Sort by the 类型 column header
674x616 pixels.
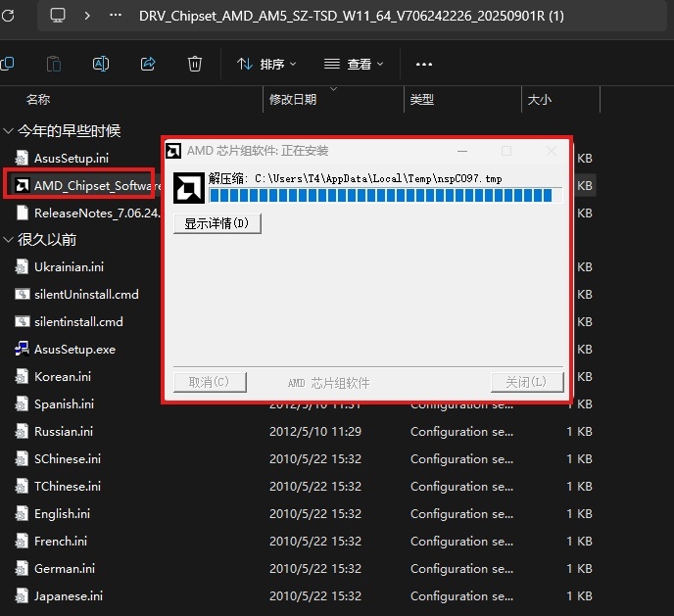coord(421,100)
